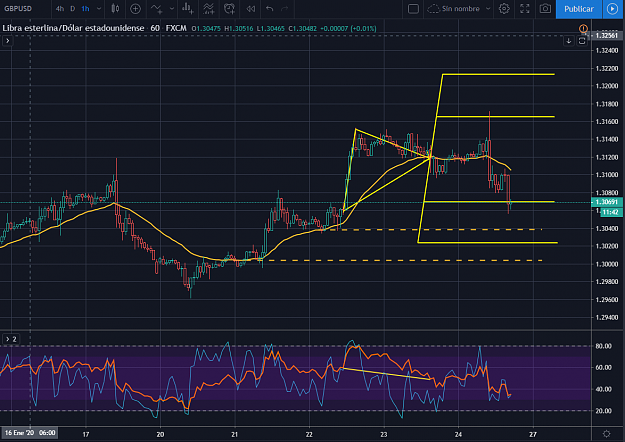Expand the indicators favorites dropdown arrow

click(x=172, y=8)
